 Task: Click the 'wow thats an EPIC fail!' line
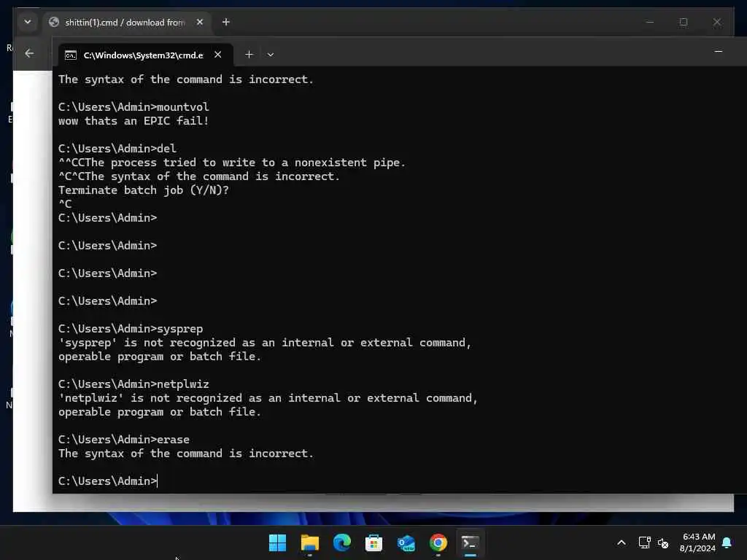(133, 121)
